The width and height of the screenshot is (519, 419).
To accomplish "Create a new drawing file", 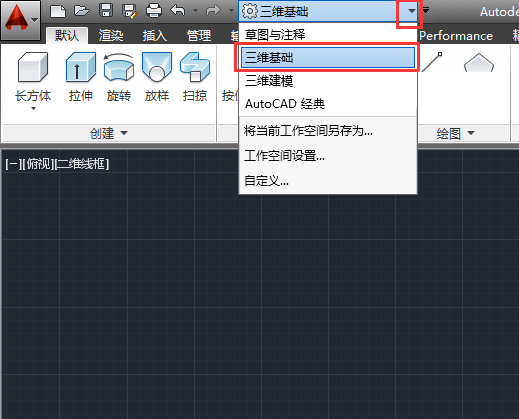I will pos(58,11).
